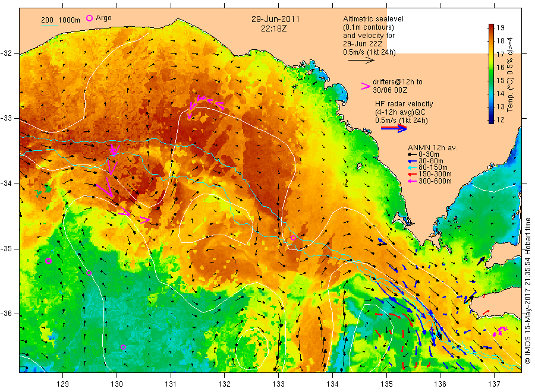Click the altimetric velocity black scale arrow
Image resolution: width=535 pixels, height=392 pixels.
tap(361, 61)
